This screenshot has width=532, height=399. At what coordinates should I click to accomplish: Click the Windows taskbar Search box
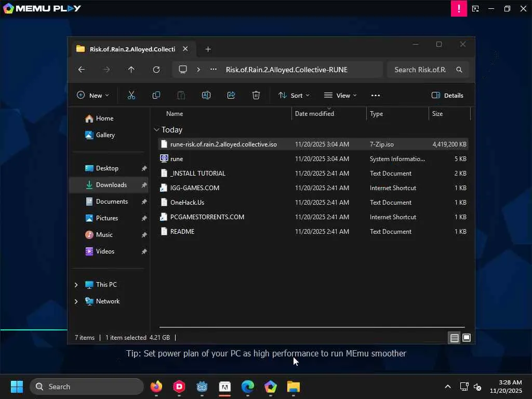click(x=87, y=387)
